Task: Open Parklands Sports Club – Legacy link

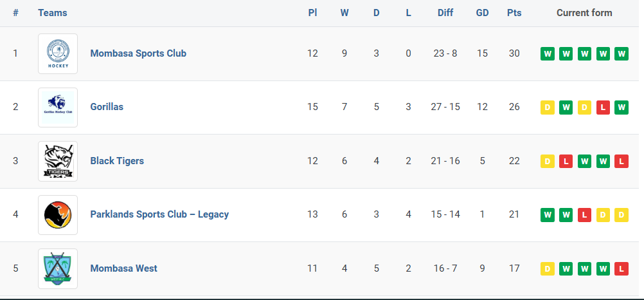Action: click(159, 214)
